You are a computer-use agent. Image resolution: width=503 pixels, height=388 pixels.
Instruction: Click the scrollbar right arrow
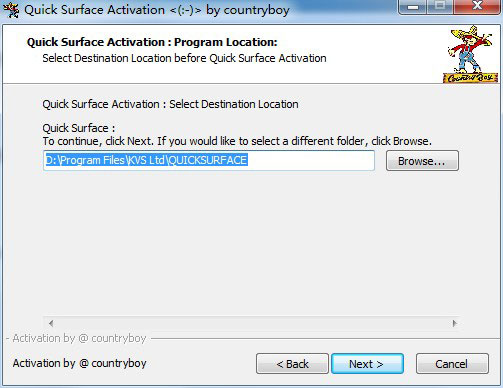tap(454, 323)
